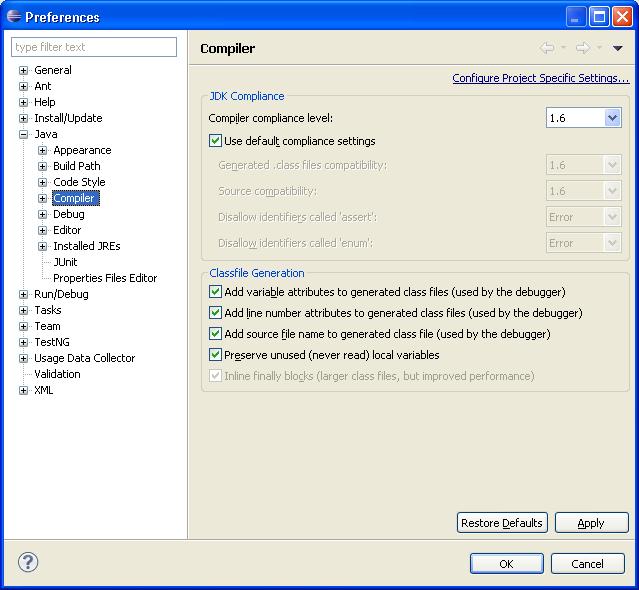This screenshot has width=639, height=590.
Task: Expand the General tree node
Action: click(23, 70)
